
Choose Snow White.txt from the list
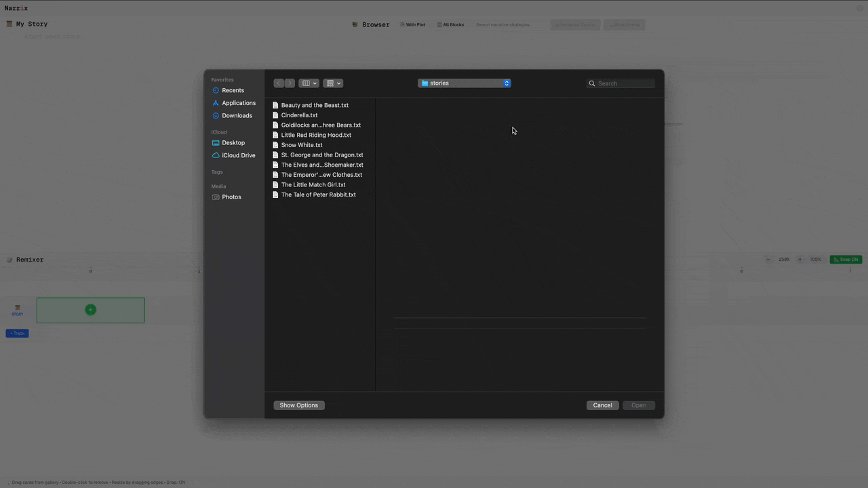(x=302, y=145)
